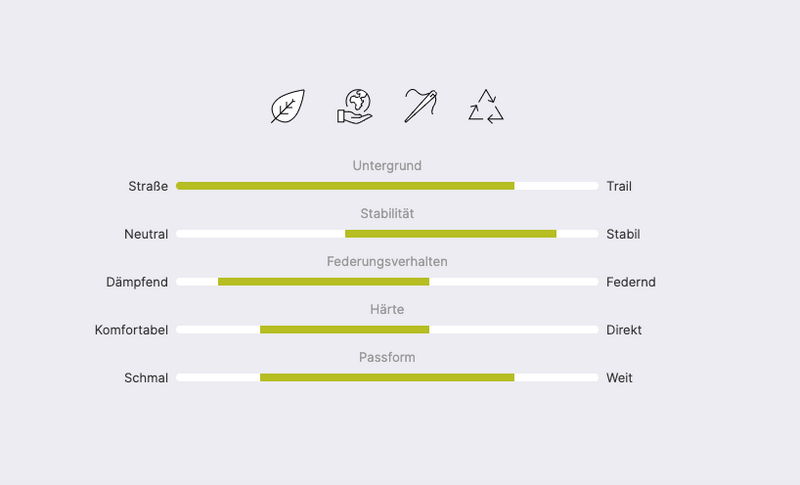The width and height of the screenshot is (800, 485).
Task: Select the Direkt label
Action: [624, 330]
